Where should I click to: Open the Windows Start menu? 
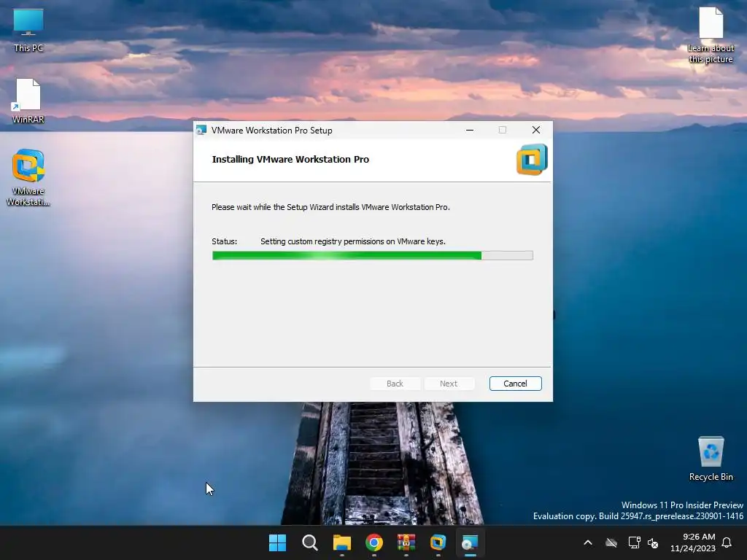click(277, 542)
